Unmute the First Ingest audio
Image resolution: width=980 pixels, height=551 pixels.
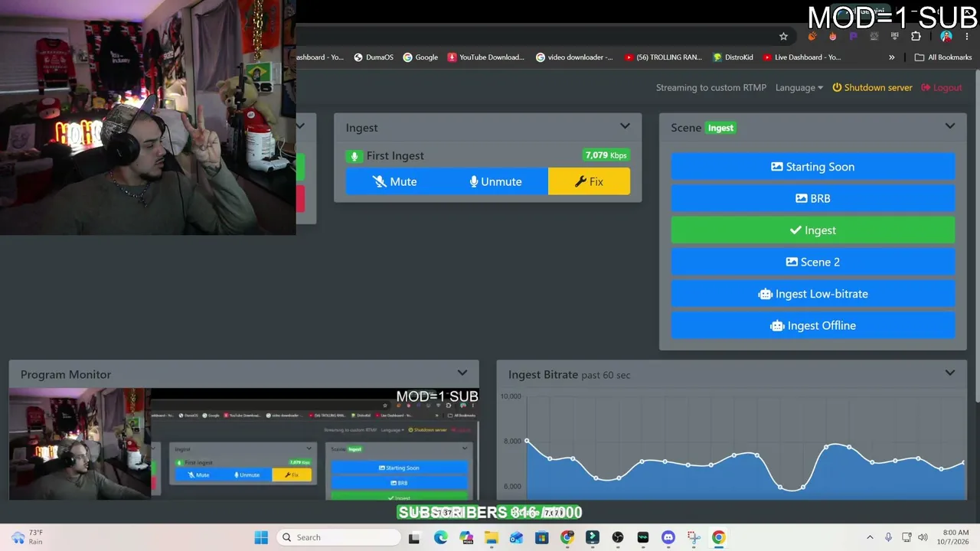[496, 181]
